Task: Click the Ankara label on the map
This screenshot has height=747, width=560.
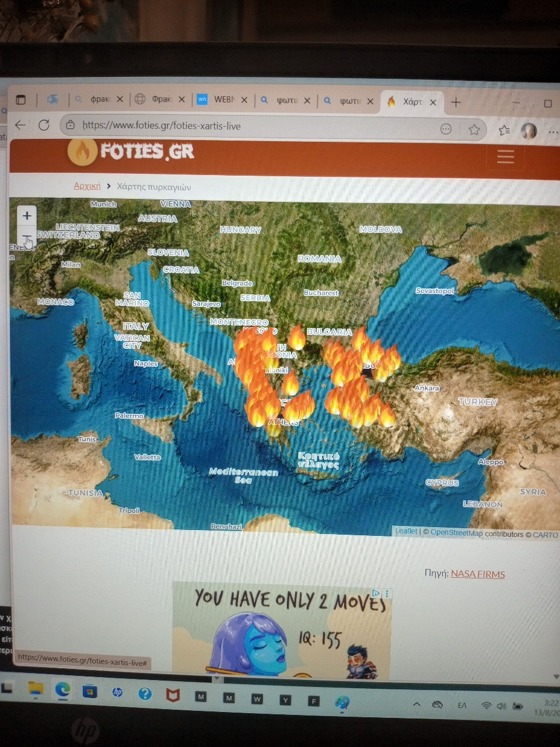Action: [427, 388]
